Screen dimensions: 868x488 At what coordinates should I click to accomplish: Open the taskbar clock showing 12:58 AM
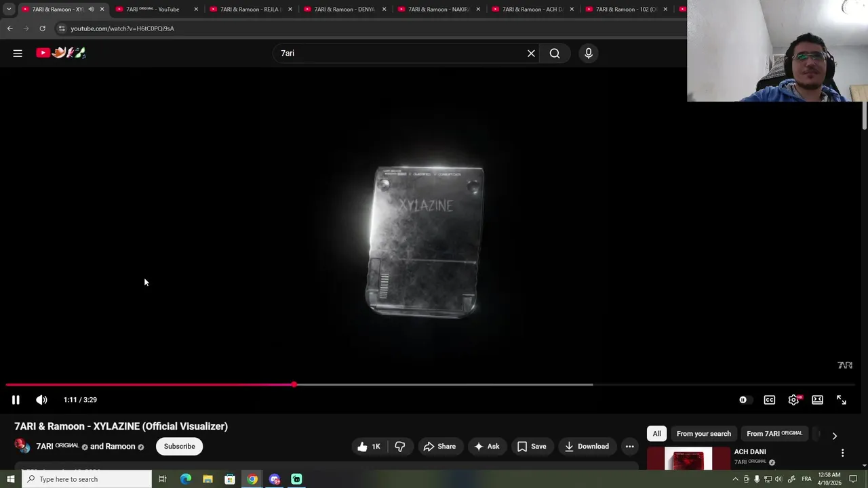(830, 479)
